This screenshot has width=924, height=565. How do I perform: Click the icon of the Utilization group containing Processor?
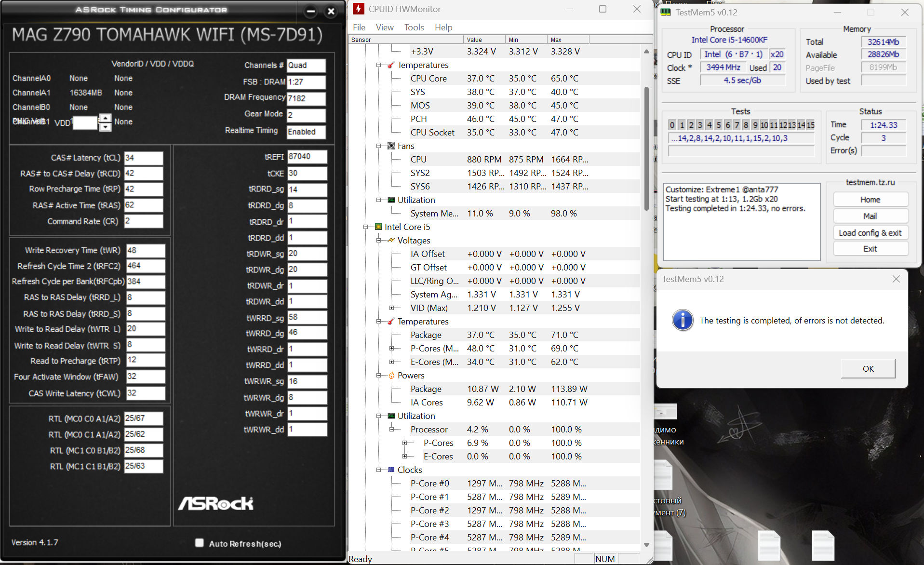(x=391, y=416)
